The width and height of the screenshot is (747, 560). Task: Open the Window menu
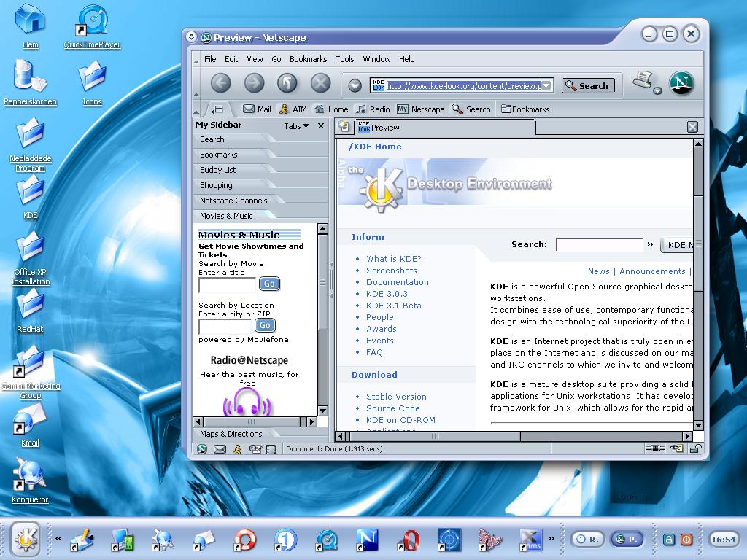pos(376,59)
